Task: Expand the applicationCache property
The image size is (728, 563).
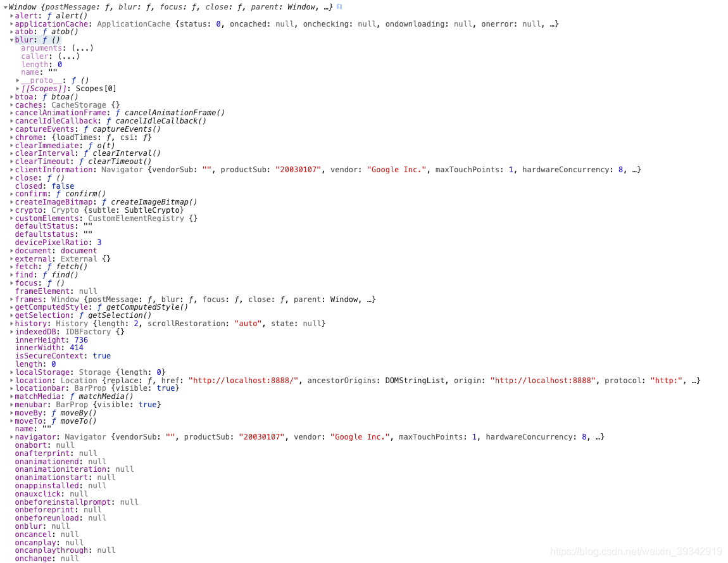Action: 11,23
